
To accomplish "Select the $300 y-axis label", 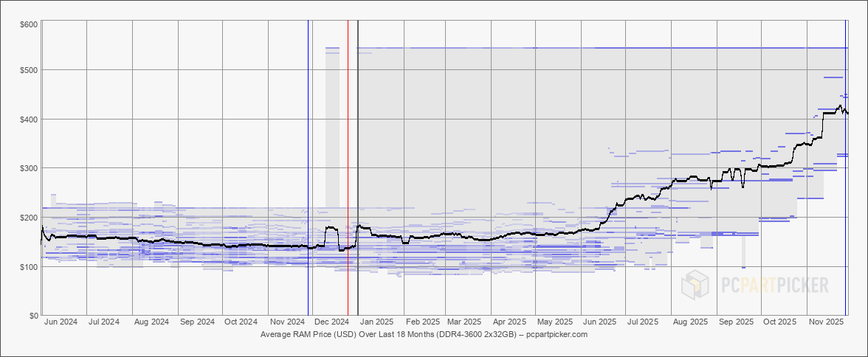I will point(29,168).
